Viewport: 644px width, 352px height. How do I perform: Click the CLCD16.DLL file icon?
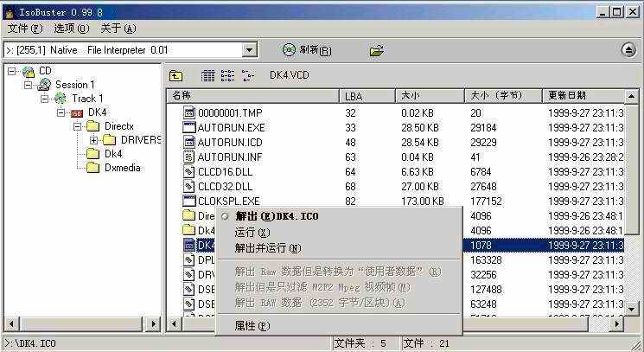click(x=189, y=172)
